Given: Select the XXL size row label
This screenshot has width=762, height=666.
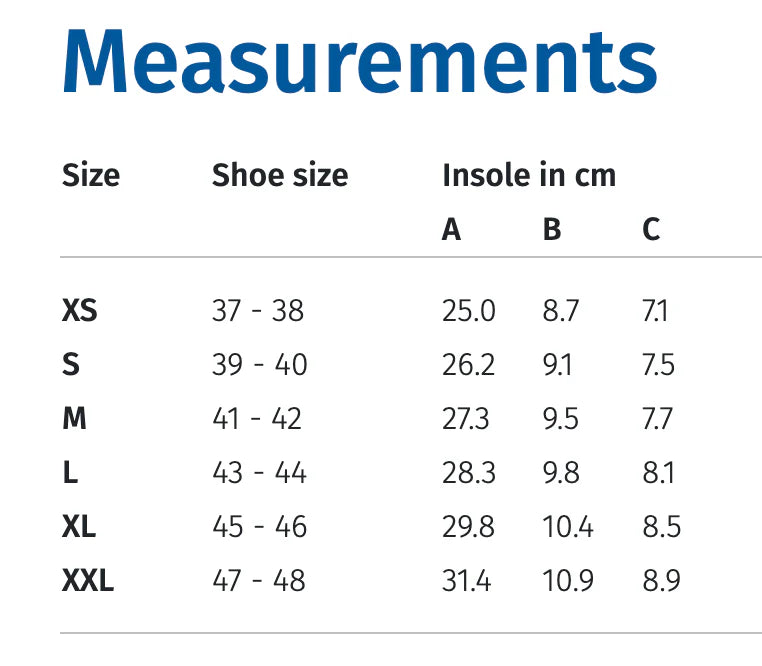Looking at the screenshot, I should point(88,580).
